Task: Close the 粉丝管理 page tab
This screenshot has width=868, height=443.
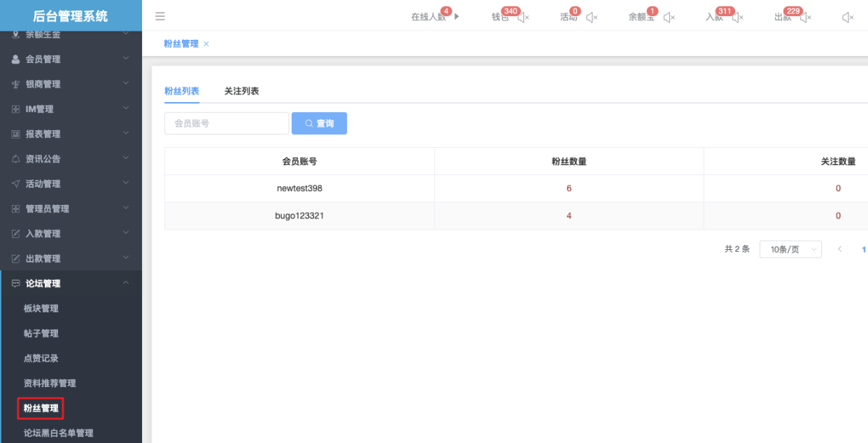Action: tap(206, 44)
